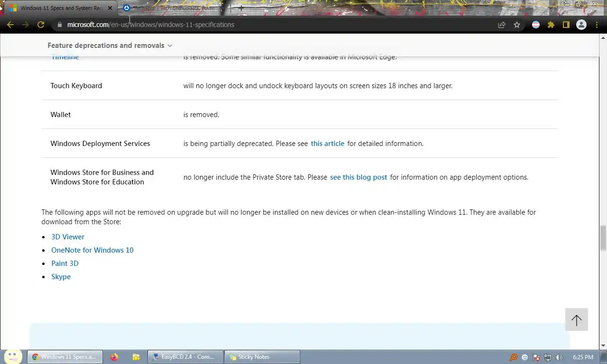The width and height of the screenshot is (607, 364).
Task: Open the Skype link
Action: click(61, 277)
